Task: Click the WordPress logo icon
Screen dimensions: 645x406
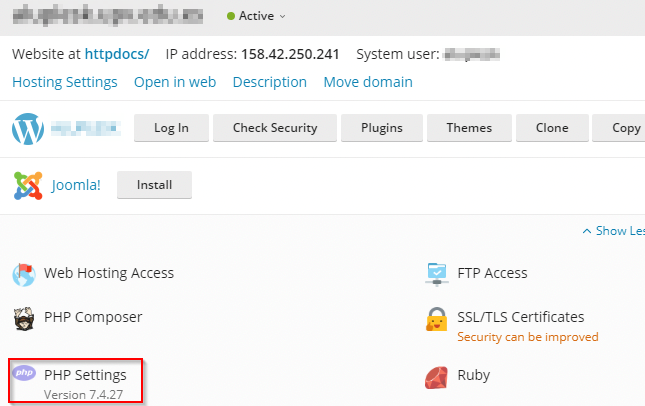Action: coord(27,128)
